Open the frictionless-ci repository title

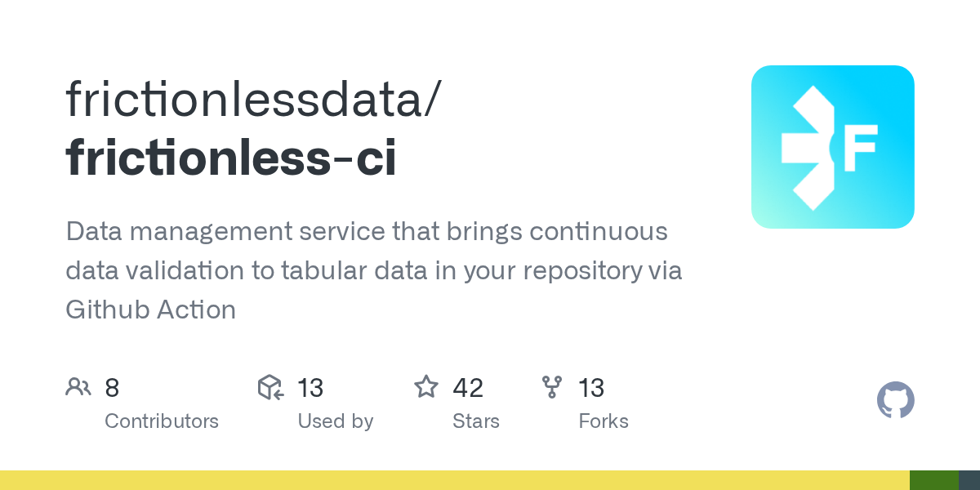click(x=231, y=157)
